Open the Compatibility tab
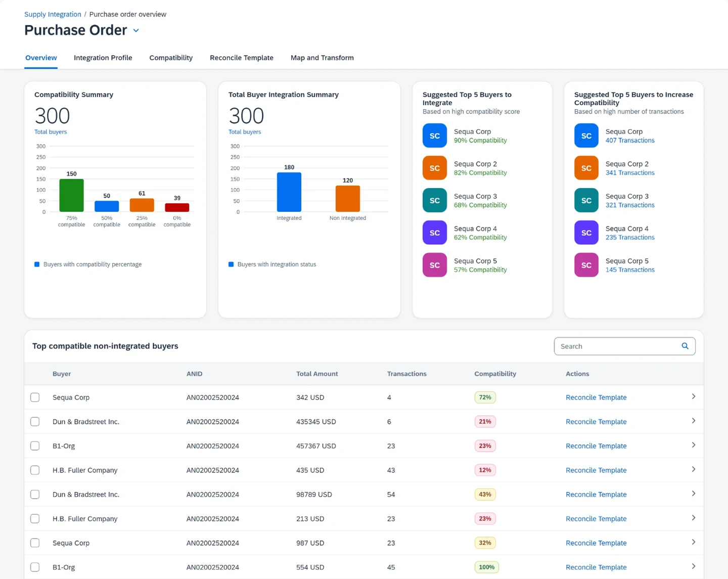This screenshot has height=579, width=728. (171, 58)
